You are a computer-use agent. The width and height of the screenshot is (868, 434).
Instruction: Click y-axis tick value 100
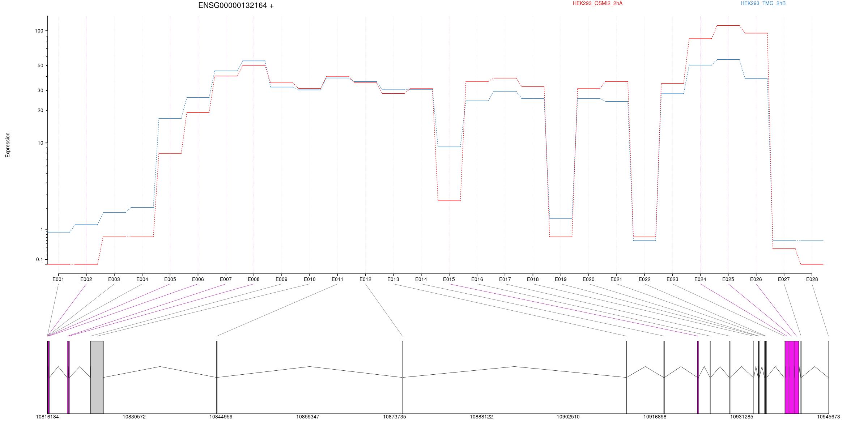pyautogui.click(x=39, y=31)
